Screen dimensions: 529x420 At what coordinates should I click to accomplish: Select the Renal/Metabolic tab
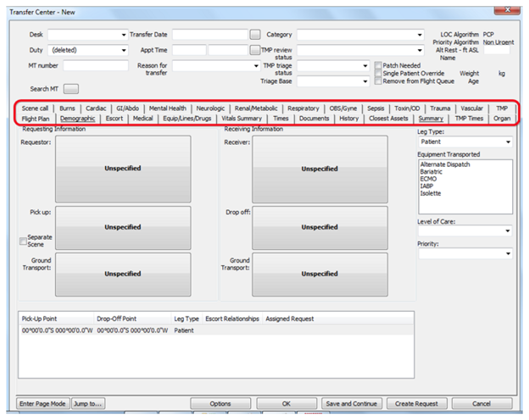256,108
